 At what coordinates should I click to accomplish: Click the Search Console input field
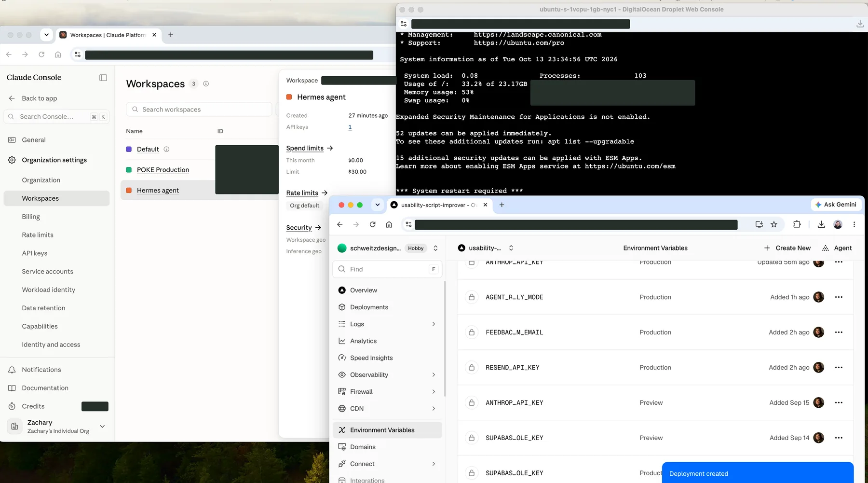pos(57,117)
